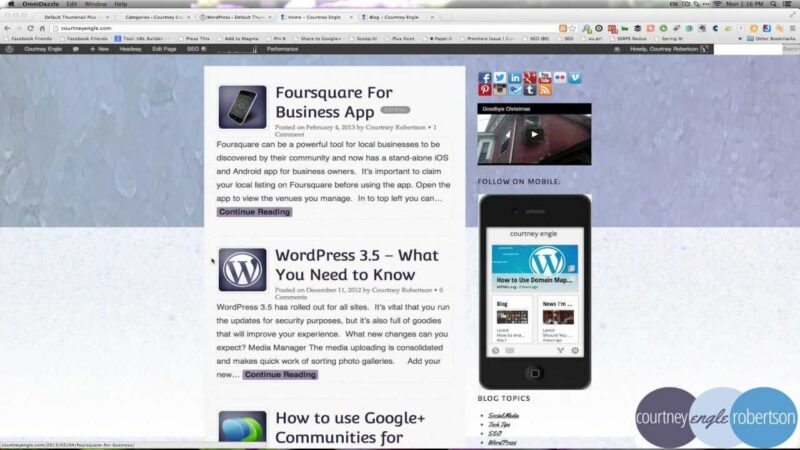Open the Flickr social icon in sidebar
The image size is (800, 450).
tap(560, 78)
